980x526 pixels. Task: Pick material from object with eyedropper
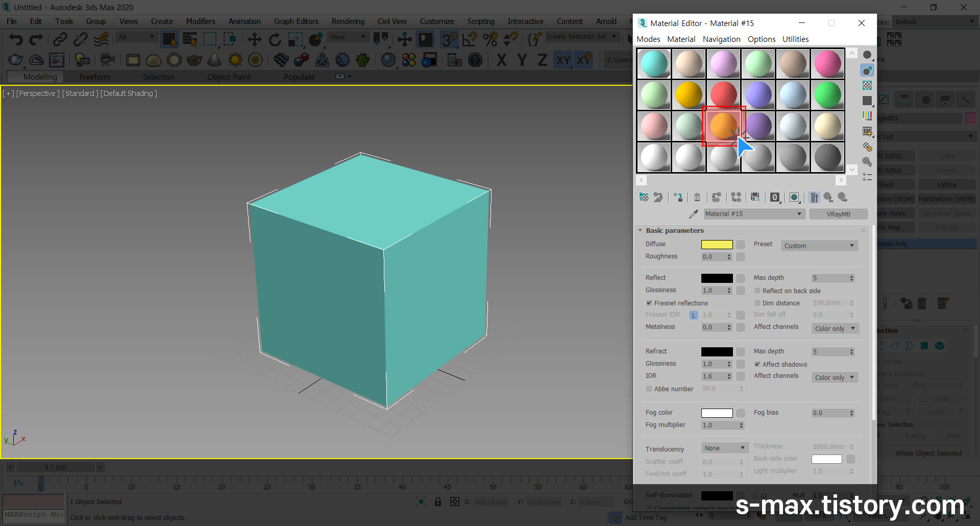point(694,214)
